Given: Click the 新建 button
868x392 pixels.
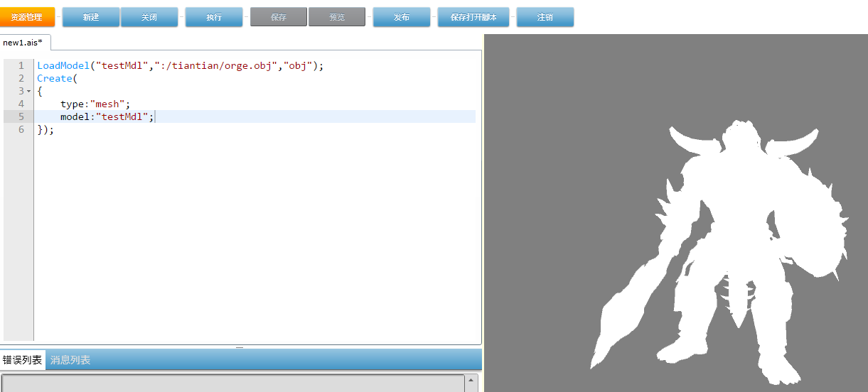Looking at the screenshot, I should pyautogui.click(x=91, y=17).
